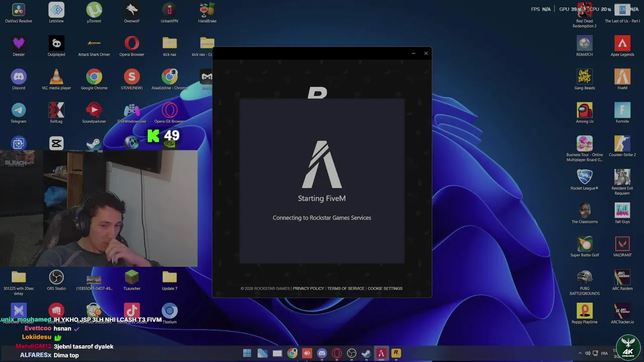Open the CapCut desktop icon

(x=56, y=143)
